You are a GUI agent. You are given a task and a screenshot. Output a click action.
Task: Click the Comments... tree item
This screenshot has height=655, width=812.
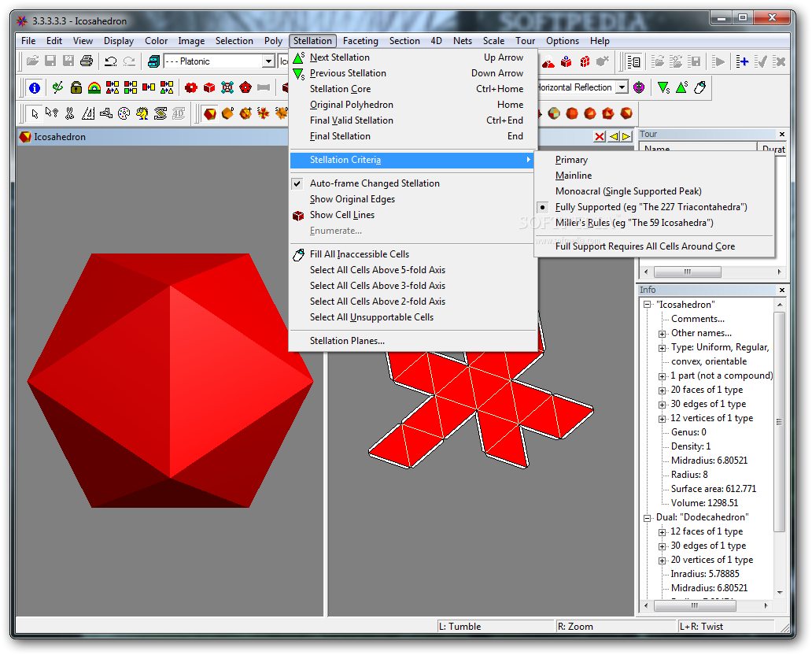pyautogui.click(x=698, y=319)
